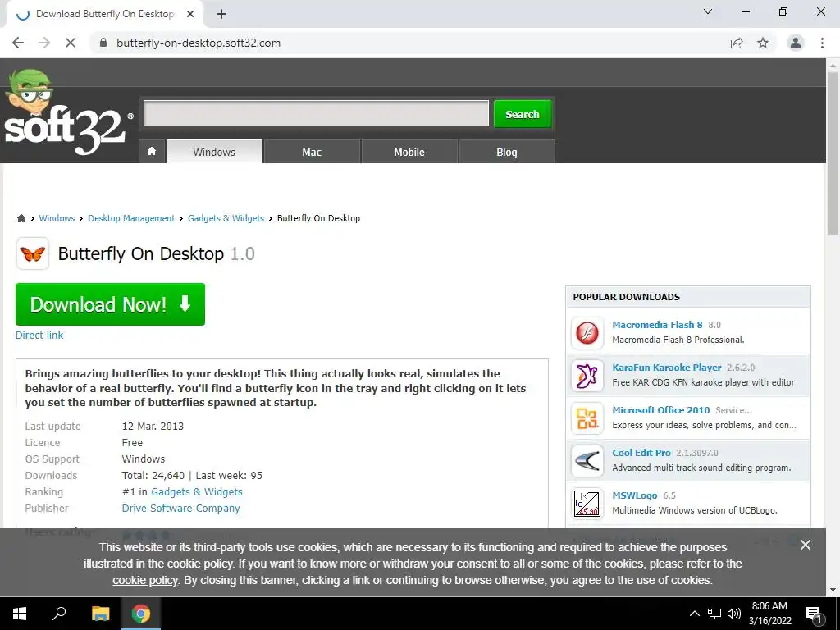Select the Mac tab
The image size is (840, 630).
312,152
